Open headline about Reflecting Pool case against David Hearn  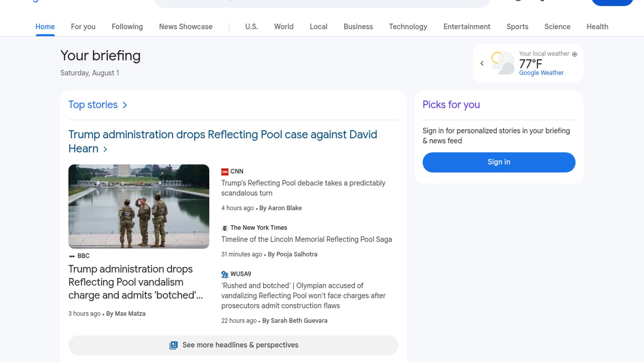coord(222,141)
